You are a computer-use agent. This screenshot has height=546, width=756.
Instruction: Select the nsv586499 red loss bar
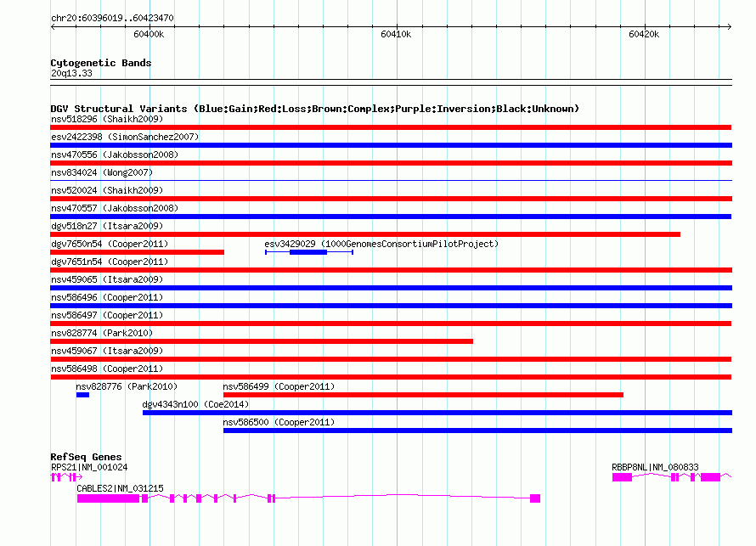(423, 395)
